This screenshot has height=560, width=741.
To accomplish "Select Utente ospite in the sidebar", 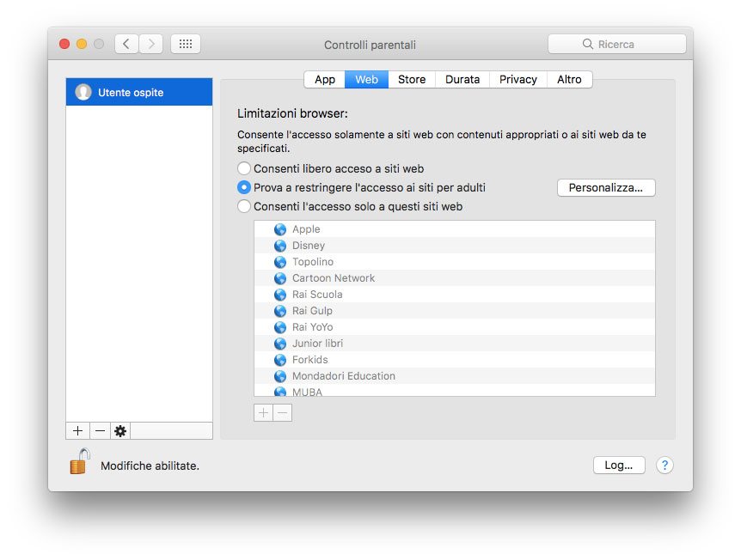I will click(139, 92).
